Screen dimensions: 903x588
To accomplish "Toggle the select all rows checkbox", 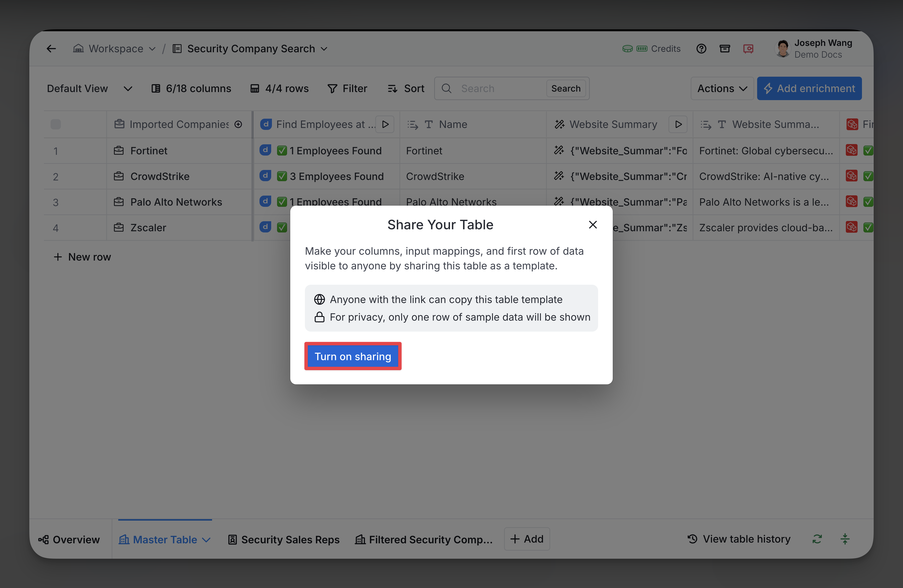I will tap(56, 124).
